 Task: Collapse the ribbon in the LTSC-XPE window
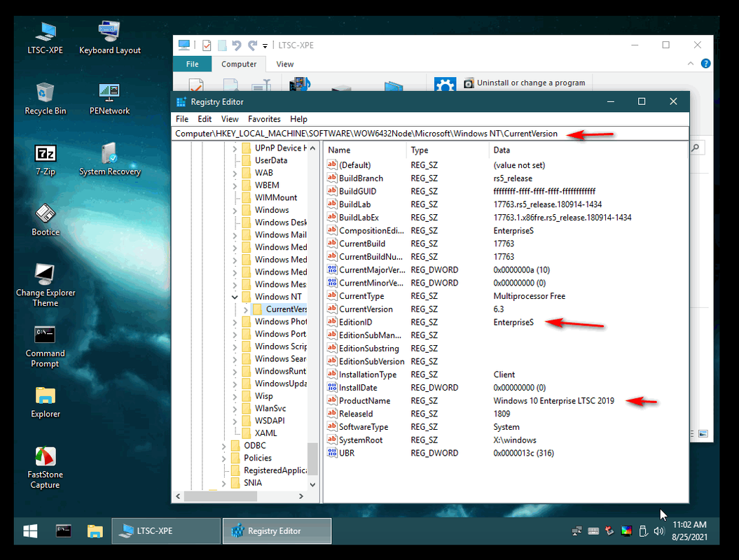coord(691,63)
